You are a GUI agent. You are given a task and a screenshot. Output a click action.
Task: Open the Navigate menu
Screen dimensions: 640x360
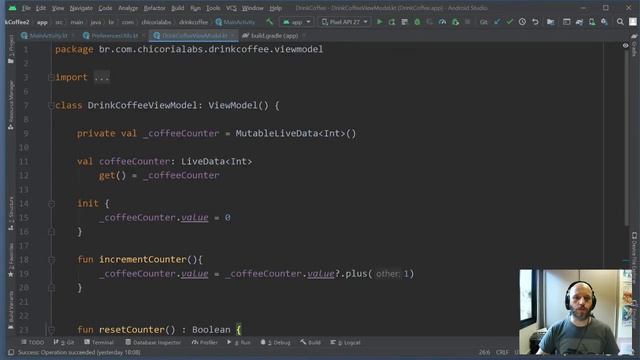pyautogui.click(x=81, y=8)
